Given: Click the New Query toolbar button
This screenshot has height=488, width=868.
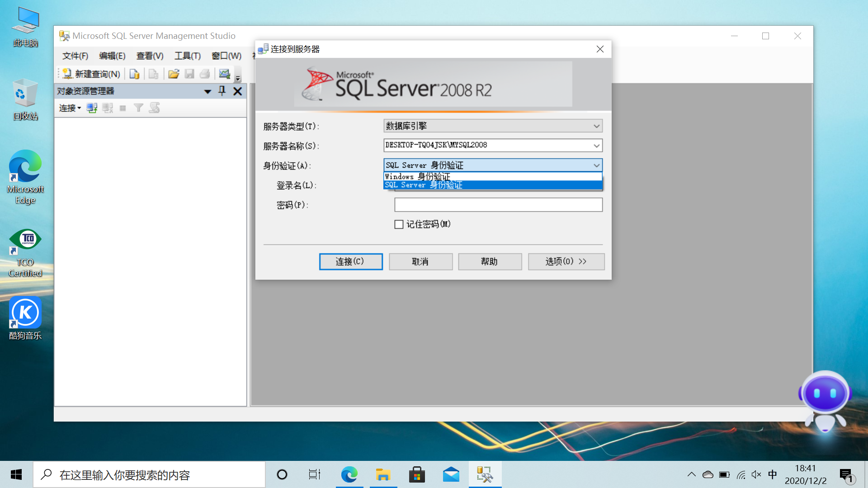Looking at the screenshot, I should tap(91, 74).
